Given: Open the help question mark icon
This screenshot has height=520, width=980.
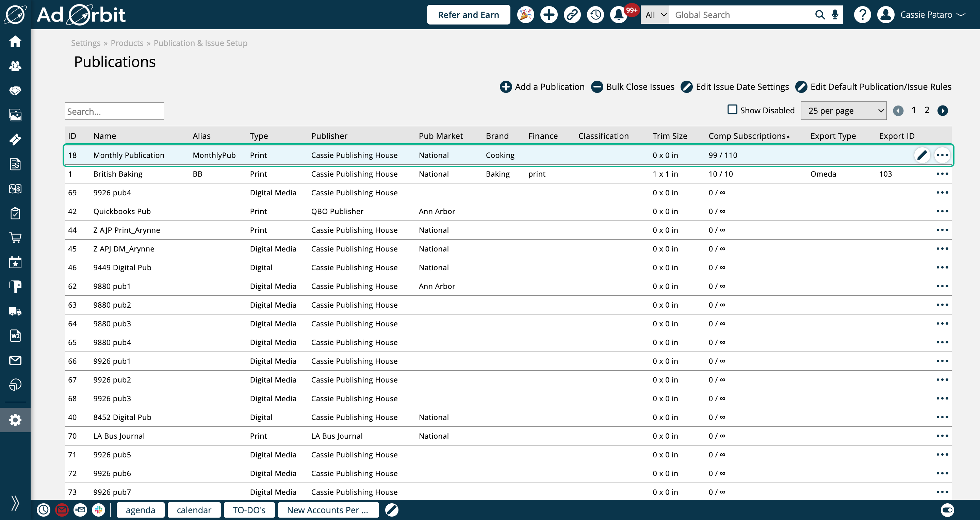Looking at the screenshot, I should (863, 15).
